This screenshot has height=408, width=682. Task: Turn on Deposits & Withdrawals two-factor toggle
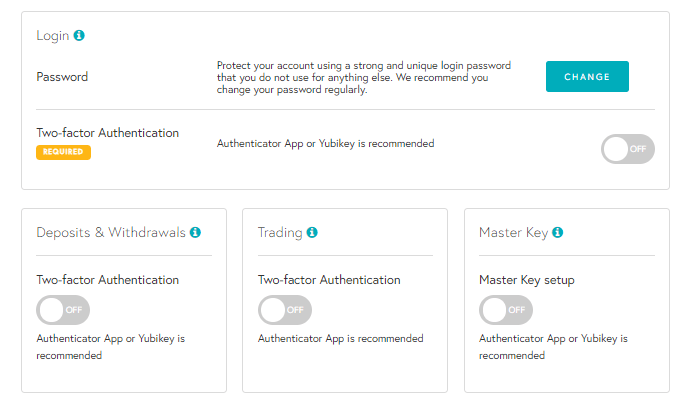[x=63, y=310]
